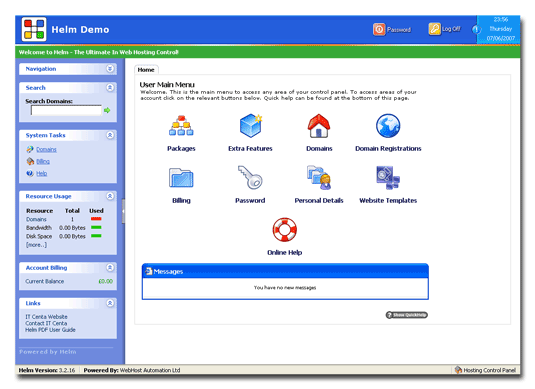
Task: Open Website Templates icon
Action: [x=388, y=177]
